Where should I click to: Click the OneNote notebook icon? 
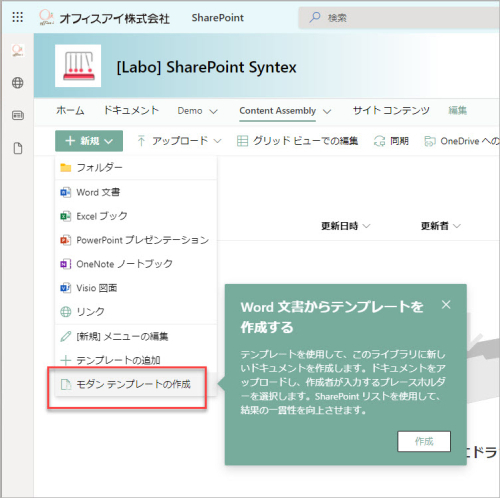(65, 264)
